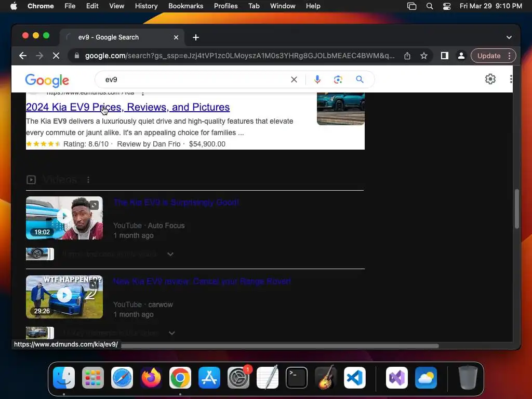
Task: Launch Safari from the Dock
Action: [x=122, y=378]
